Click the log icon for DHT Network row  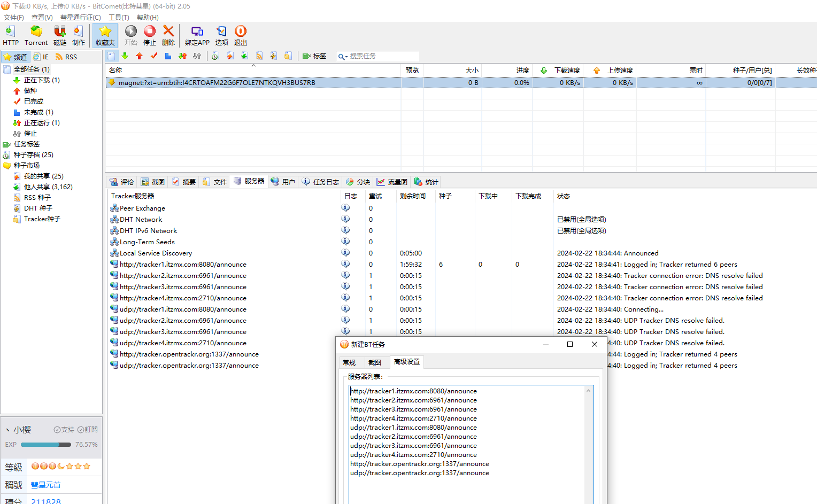345,219
